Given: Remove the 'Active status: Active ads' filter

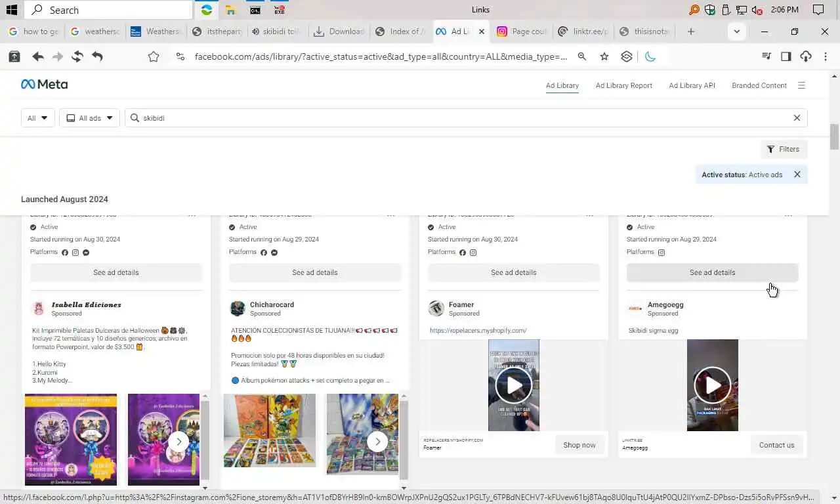Looking at the screenshot, I should [x=797, y=175].
